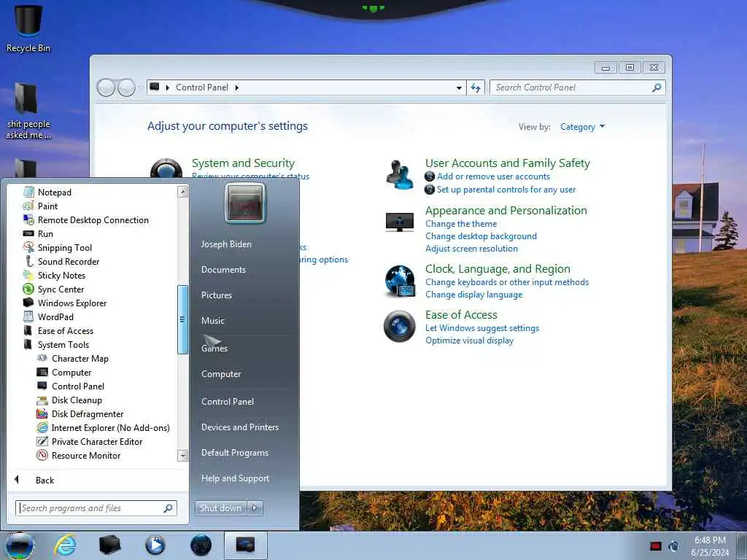The height and width of the screenshot is (560, 747).
Task: Click the user account picture in the Start menu
Action: tap(245, 203)
